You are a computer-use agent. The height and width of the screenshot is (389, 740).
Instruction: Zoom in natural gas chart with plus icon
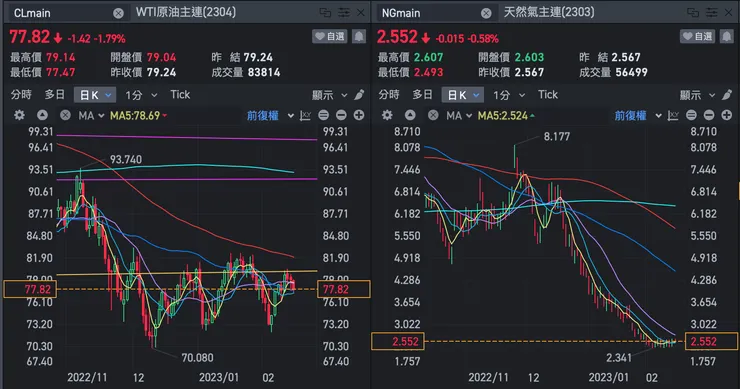tap(727, 115)
